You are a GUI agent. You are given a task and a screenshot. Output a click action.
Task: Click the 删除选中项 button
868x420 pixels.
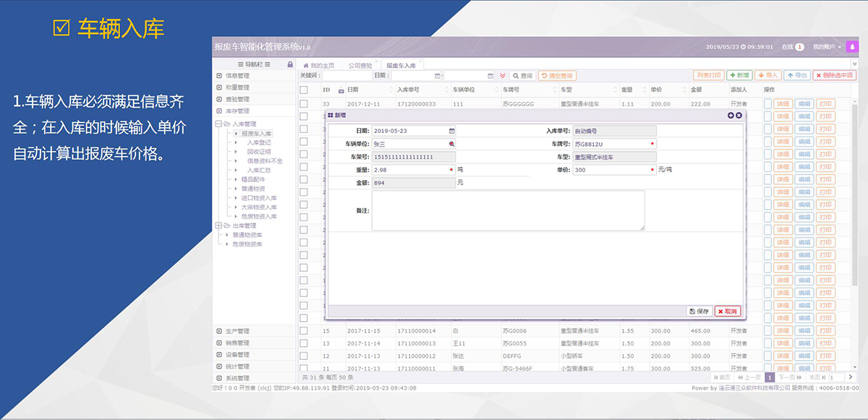click(835, 75)
